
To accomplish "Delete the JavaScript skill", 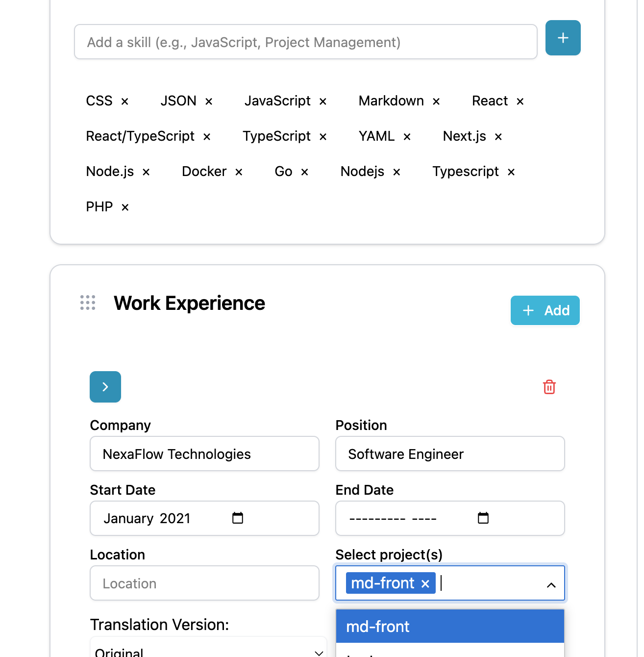I will (322, 101).
